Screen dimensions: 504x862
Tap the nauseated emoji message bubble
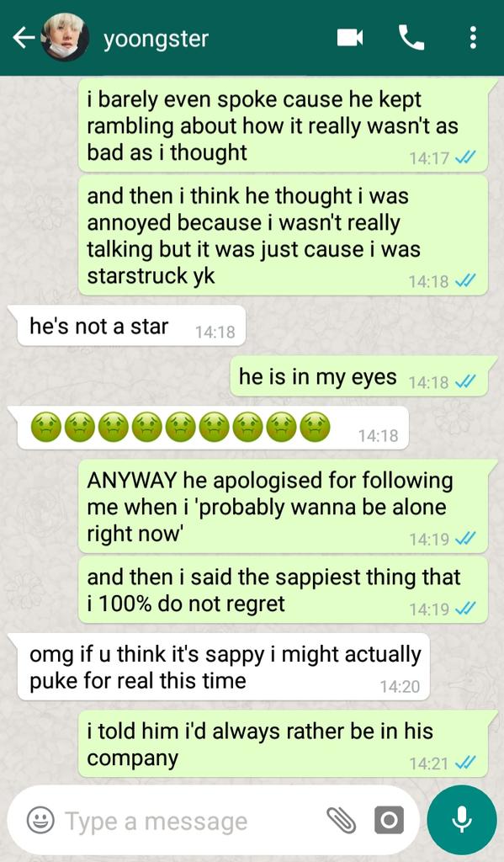(x=213, y=428)
